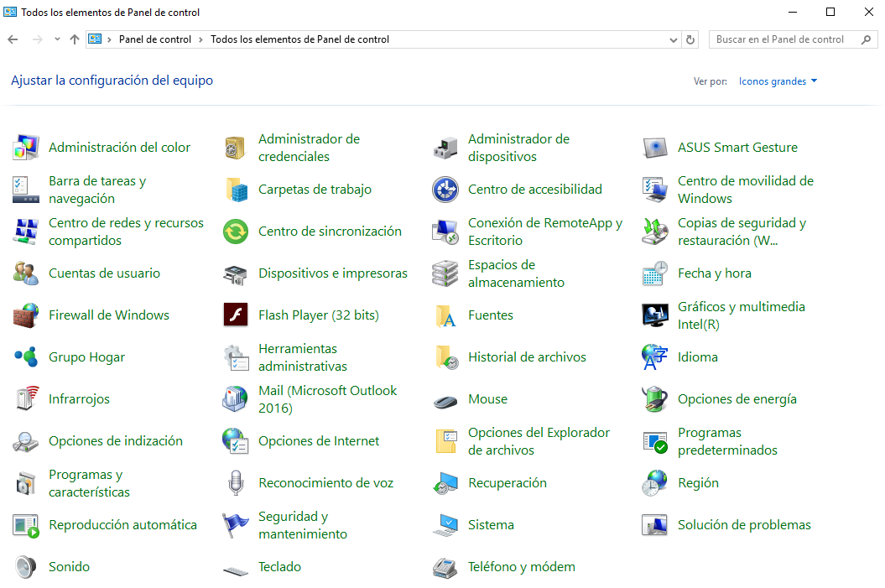Open ASUS Smart Gesture settings

737,147
